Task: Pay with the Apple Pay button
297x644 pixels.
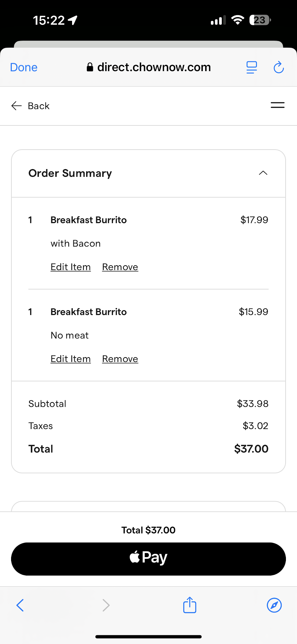Action: coord(148,559)
